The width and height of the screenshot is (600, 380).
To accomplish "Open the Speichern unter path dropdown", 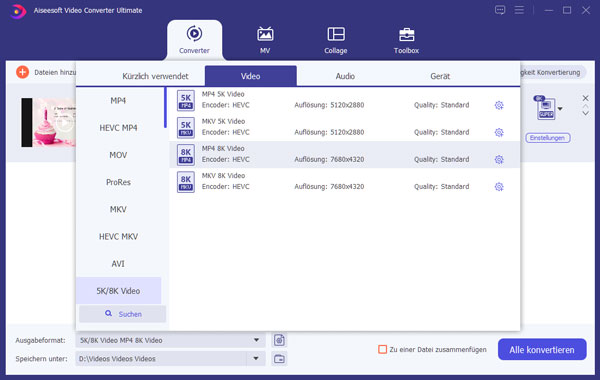I will (x=256, y=359).
